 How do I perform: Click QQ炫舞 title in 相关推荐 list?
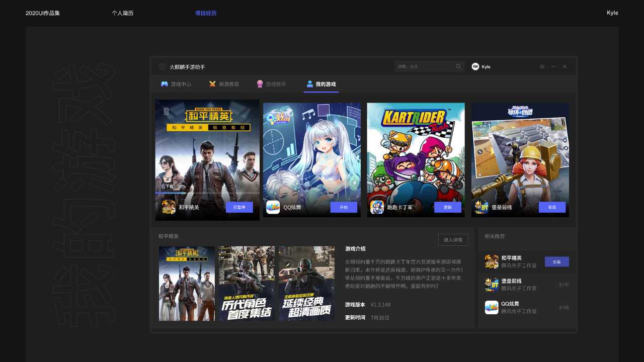(510, 304)
